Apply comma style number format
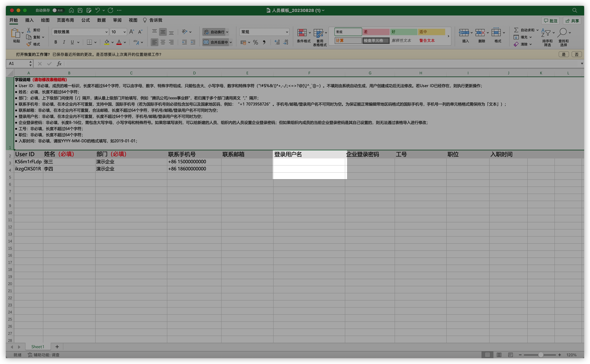The height and width of the screenshot is (364, 590). 264,42
